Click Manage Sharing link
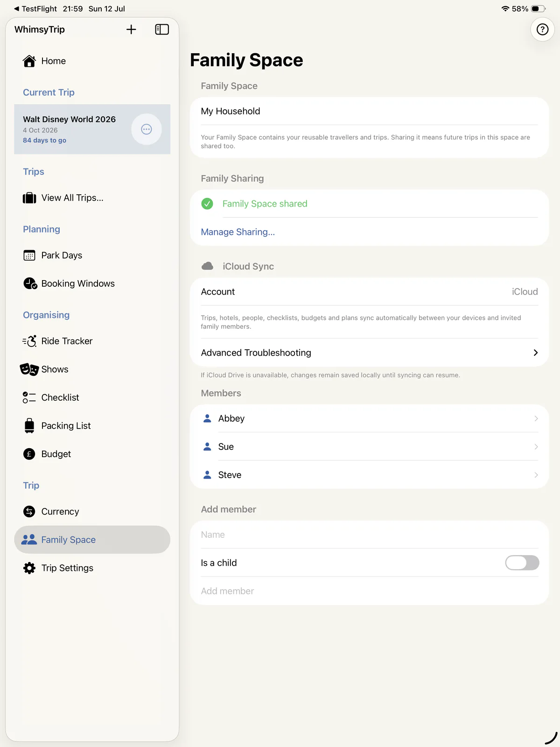This screenshot has width=560, height=747. pos(238,232)
